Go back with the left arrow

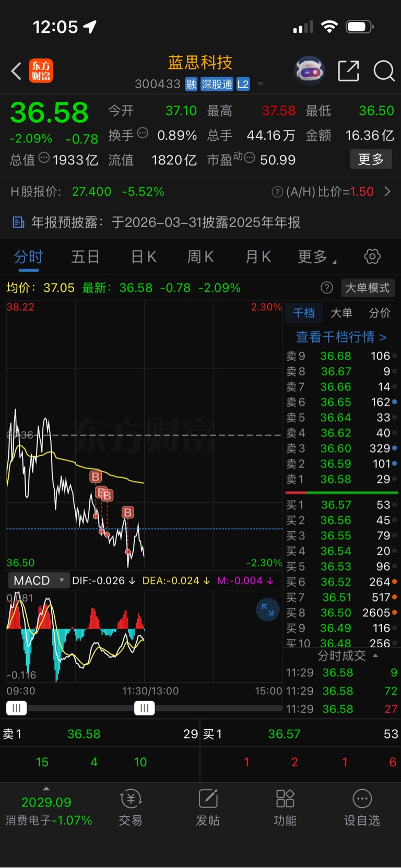click(16, 71)
